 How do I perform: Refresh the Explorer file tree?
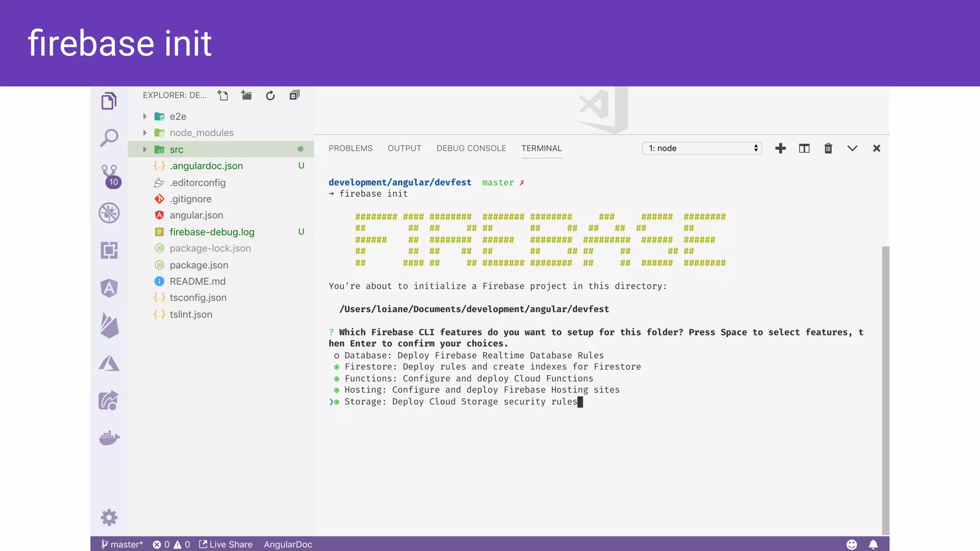[x=270, y=96]
